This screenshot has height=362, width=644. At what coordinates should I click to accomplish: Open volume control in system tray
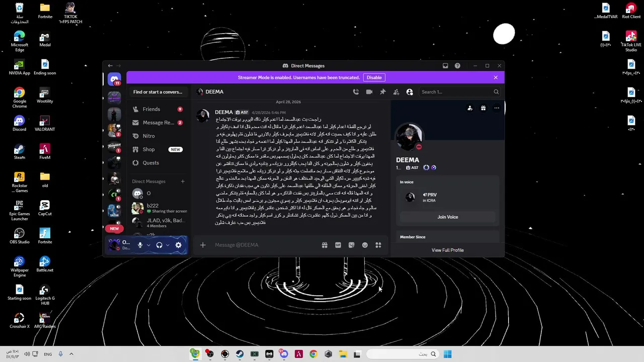click(x=27, y=354)
